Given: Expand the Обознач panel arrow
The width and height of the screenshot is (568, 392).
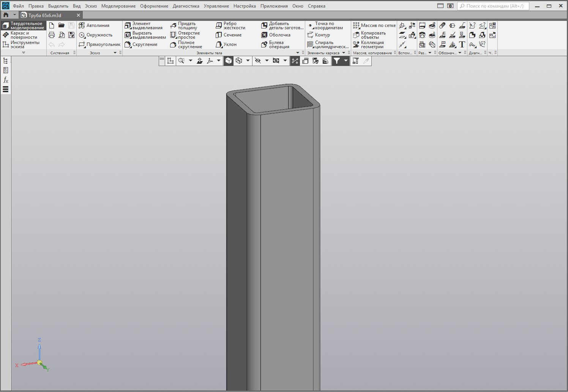Looking at the screenshot, I should 460,53.
